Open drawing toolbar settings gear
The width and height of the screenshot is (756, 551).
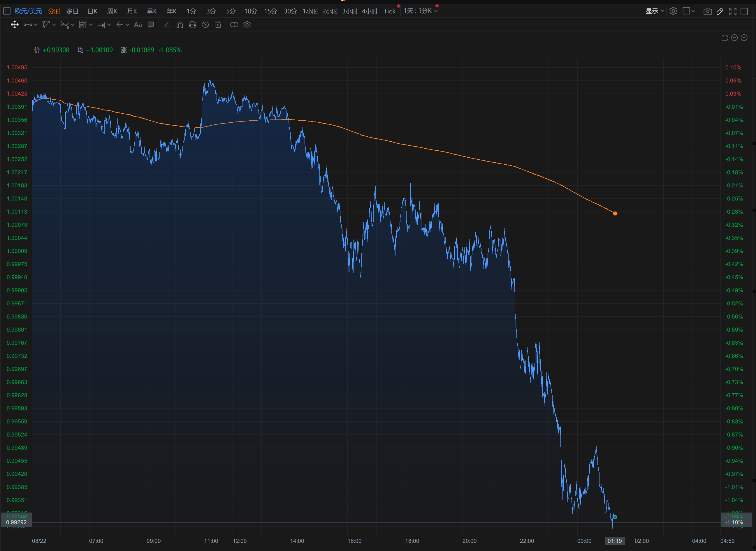(247, 25)
